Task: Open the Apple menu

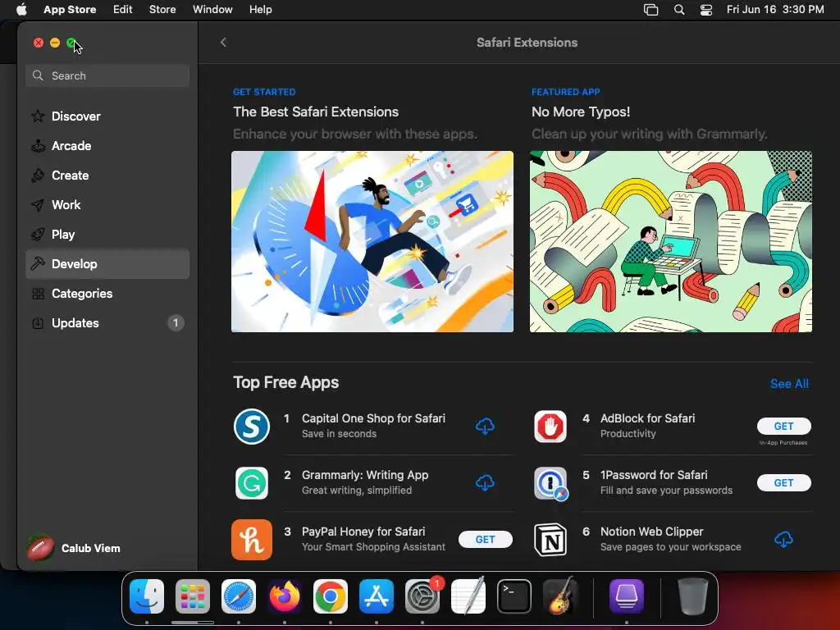Action: click(21, 9)
